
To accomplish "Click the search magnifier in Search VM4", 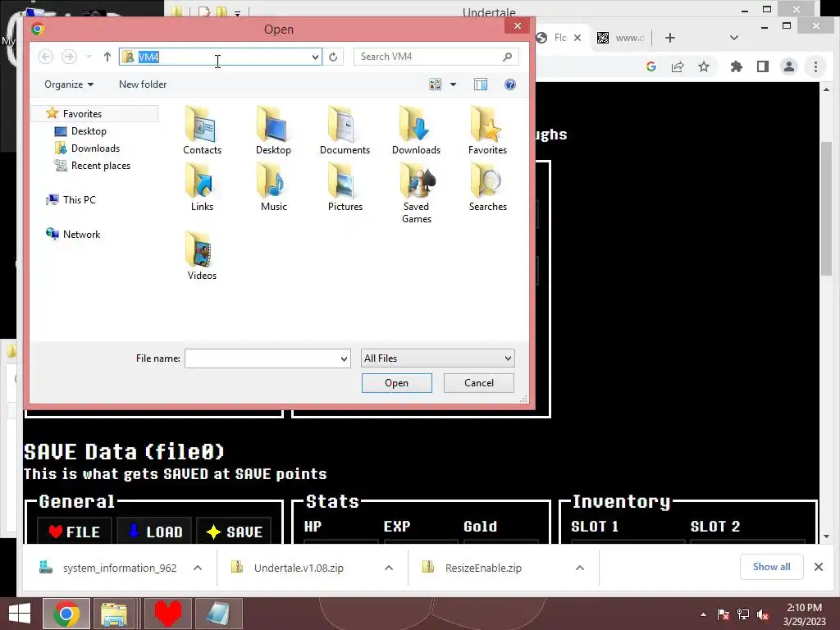I will point(507,57).
